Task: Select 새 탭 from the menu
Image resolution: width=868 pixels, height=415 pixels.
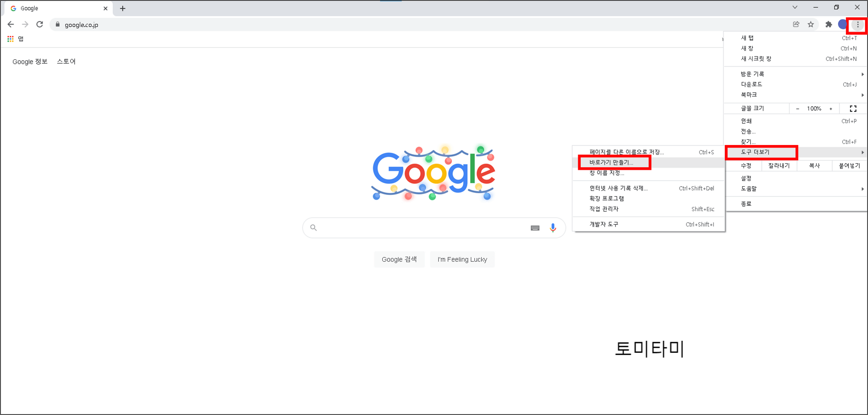Action: (796, 38)
